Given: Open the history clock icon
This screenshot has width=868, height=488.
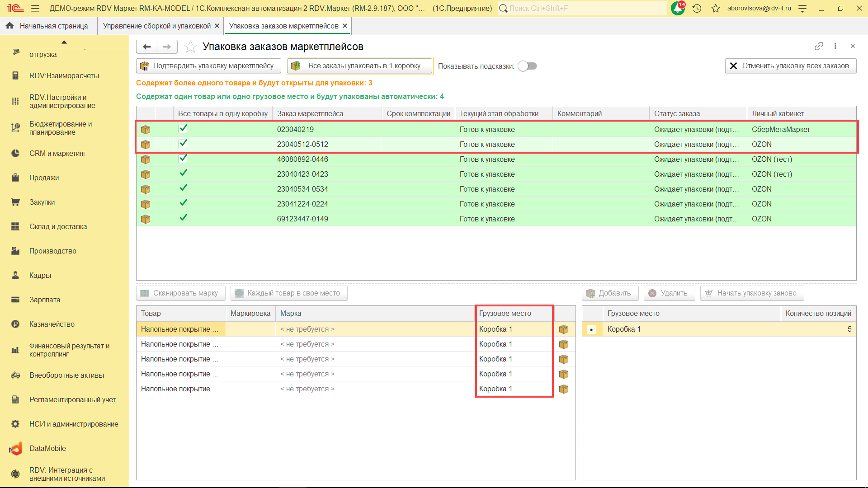Looking at the screenshot, I should click(x=697, y=8).
